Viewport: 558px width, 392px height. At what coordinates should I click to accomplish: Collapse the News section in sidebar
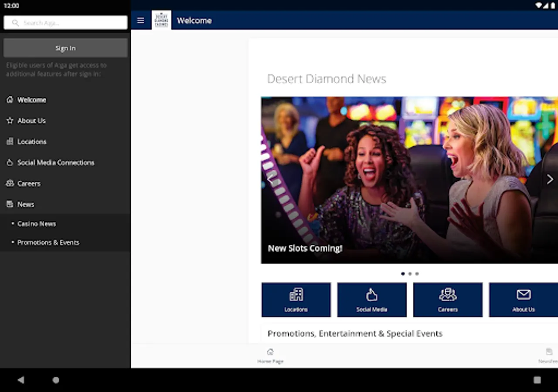[x=25, y=204]
